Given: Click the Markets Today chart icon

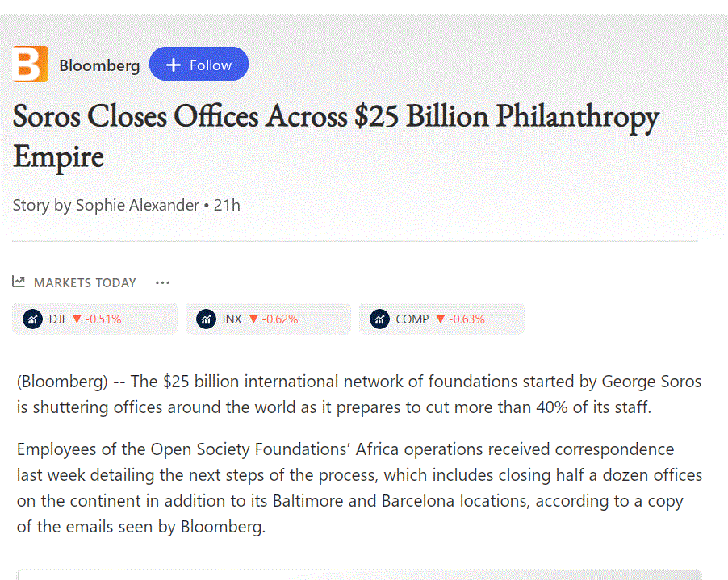Looking at the screenshot, I should (x=19, y=282).
